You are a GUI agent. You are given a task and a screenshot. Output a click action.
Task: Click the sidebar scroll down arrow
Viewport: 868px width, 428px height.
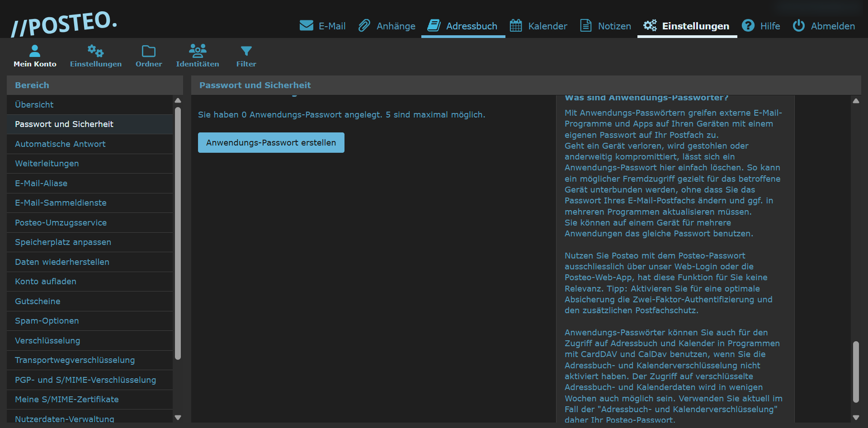click(178, 418)
